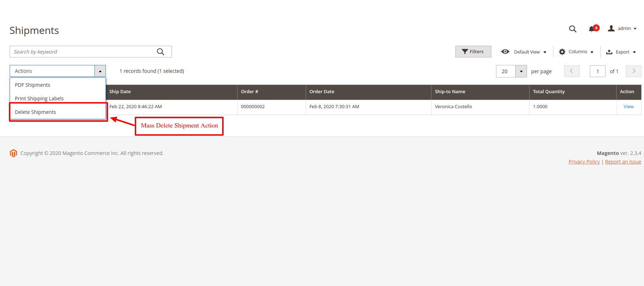Viewport: 644px width, 286px height.
Task: Choose PDF Shipments action
Action: (58, 85)
